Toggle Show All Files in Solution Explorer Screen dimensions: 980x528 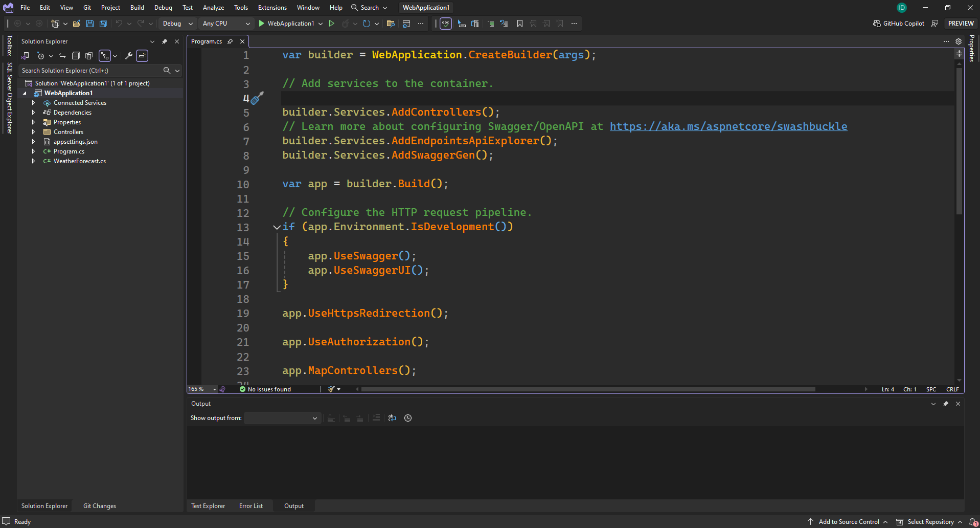pos(89,56)
